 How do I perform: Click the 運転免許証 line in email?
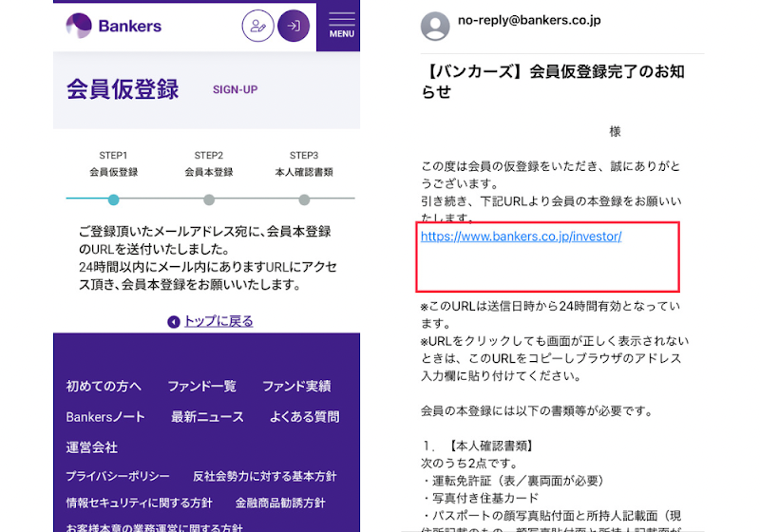pos(512,481)
